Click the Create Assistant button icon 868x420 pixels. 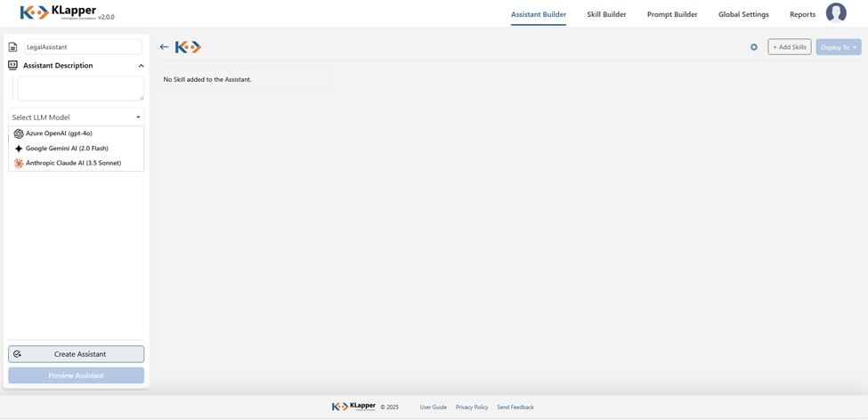click(17, 354)
